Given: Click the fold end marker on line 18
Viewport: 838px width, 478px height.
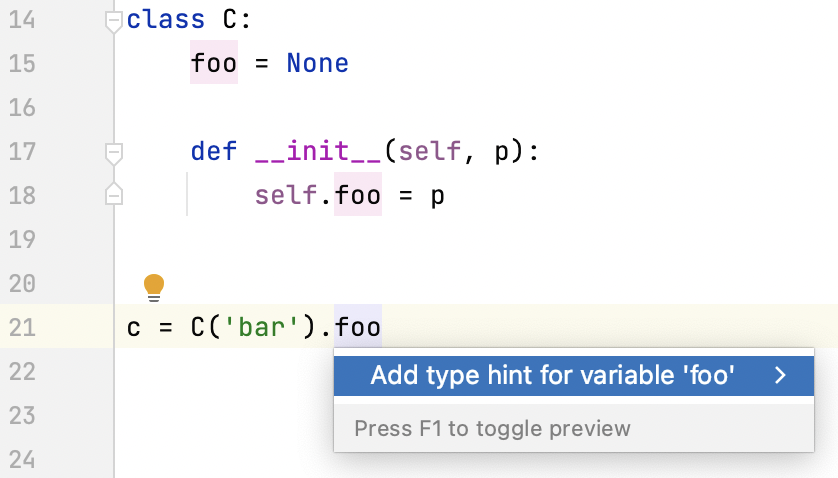Looking at the screenshot, I should (x=114, y=195).
